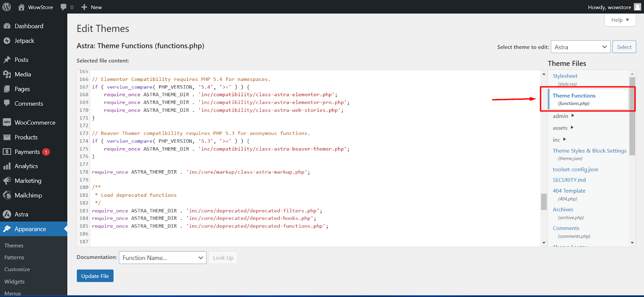
Task: Click the WooCommerce icon
Action: click(x=7, y=122)
